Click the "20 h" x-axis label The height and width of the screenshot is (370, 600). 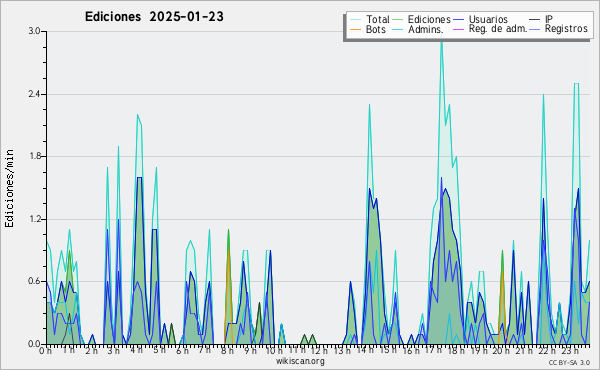pyautogui.click(x=501, y=350)
